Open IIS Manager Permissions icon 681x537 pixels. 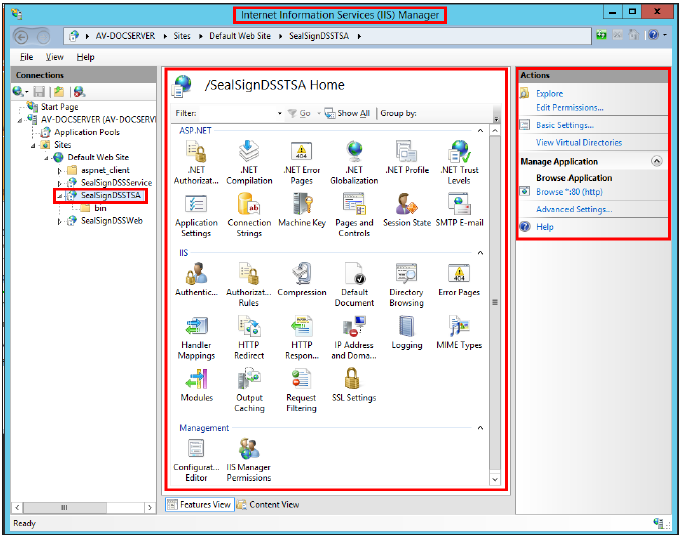(249, 450)
